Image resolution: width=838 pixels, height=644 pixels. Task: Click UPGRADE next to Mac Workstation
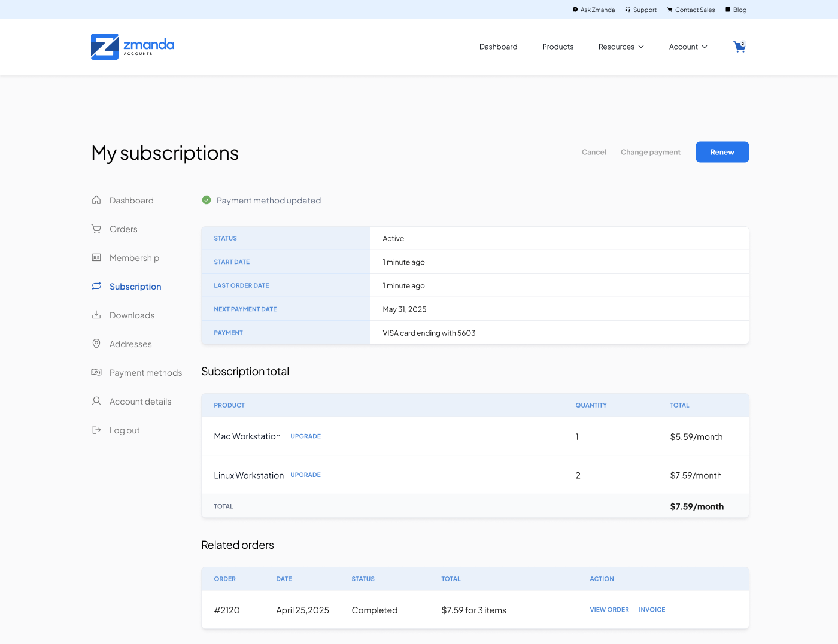coord(306,436)
